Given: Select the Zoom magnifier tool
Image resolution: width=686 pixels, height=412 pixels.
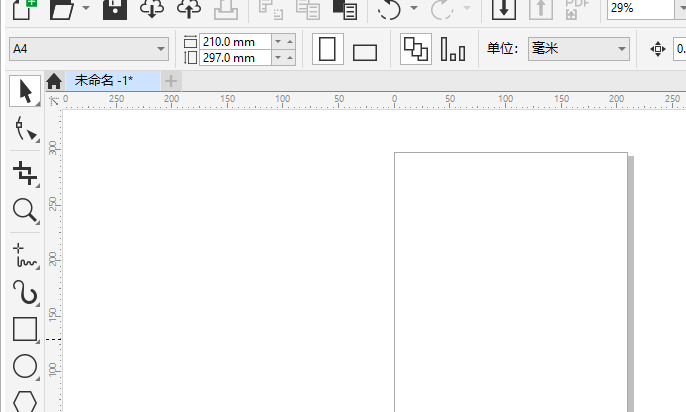Looking at the screenshot, I should click(x=25, y=211).
